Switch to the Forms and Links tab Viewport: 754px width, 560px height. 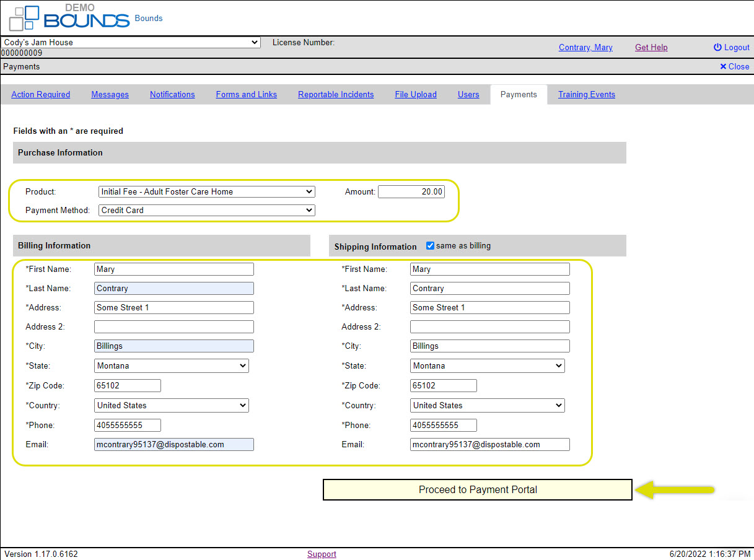(x=247, y=94)
